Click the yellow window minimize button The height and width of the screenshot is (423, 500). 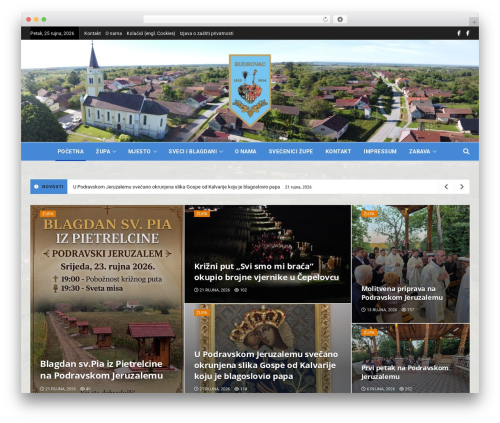click(x=36, y=19)
